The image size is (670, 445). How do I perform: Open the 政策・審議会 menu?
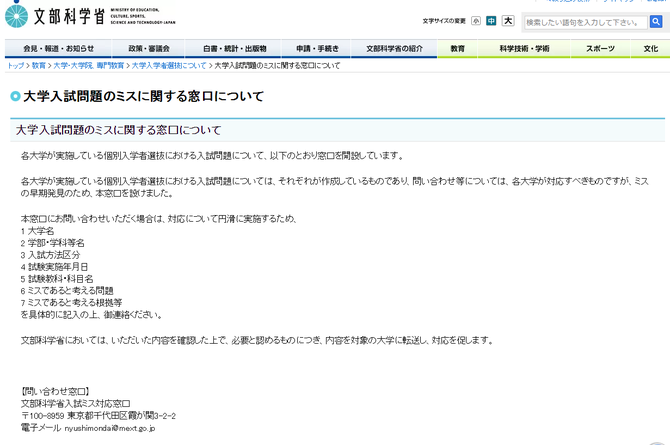click(x=148, y=49)
